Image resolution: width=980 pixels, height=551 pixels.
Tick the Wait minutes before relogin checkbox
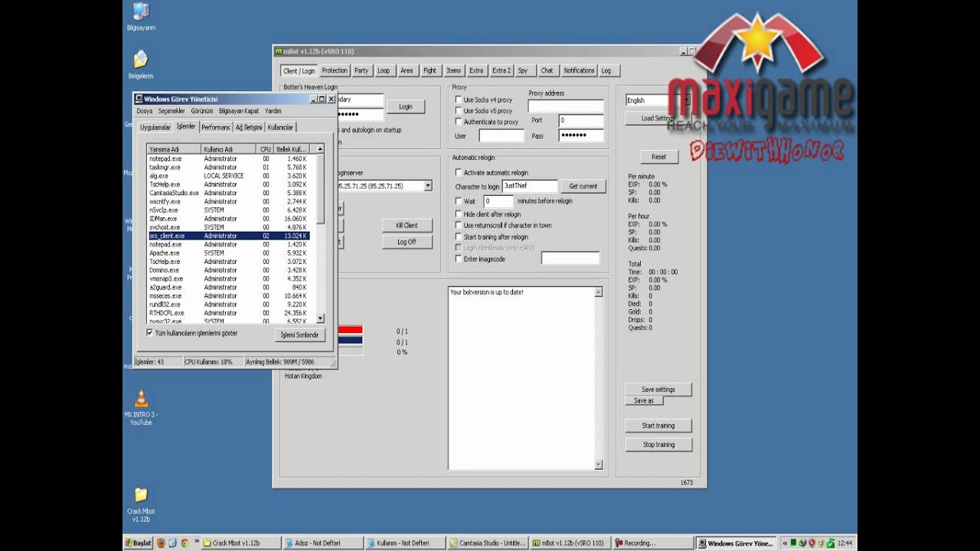click(x=459, y=201)
